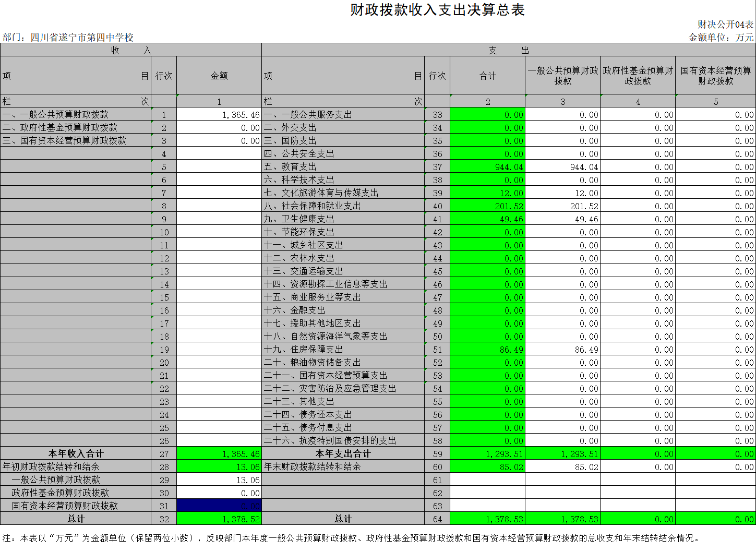Click the title 财政拨款收入支出决算总表
Viewport: 756px width, 551px height.
[x=437, y=10]
